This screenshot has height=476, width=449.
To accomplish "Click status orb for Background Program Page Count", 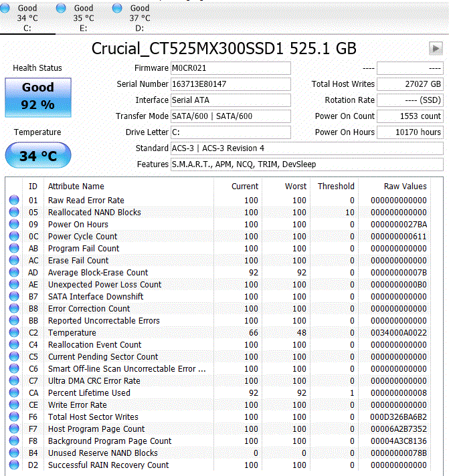I will 14,441.
